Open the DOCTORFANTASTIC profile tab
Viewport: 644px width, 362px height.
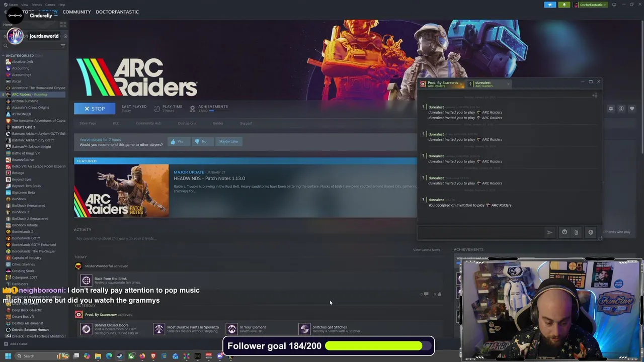point(117,12)
